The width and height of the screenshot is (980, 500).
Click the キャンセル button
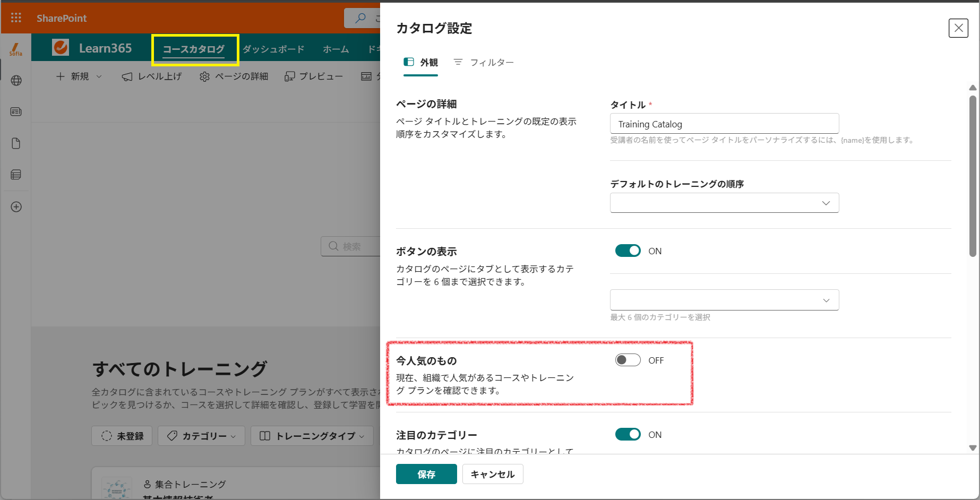(493, 474)
